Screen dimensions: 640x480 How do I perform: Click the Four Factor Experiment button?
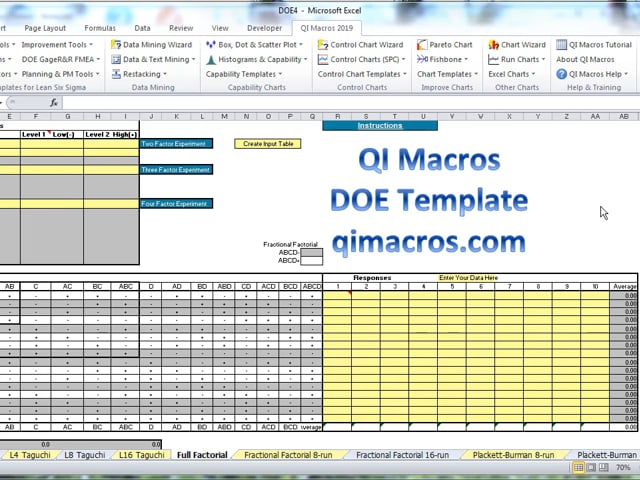click(x=176, y=204)
